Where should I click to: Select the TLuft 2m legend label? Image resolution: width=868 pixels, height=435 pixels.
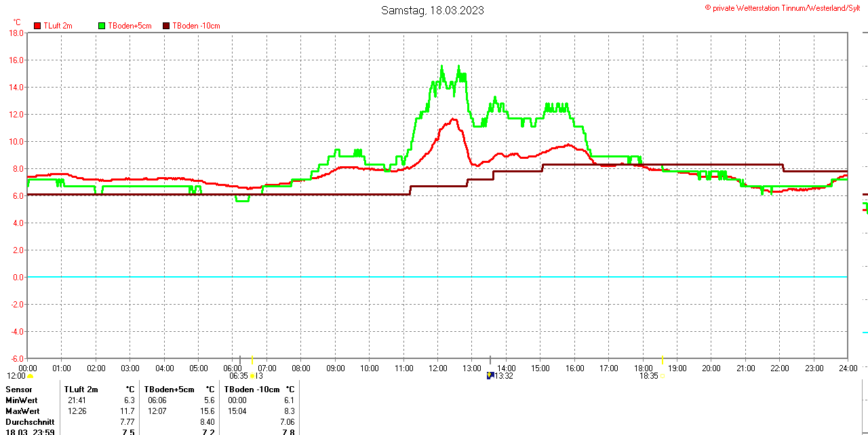click(x=58, y=26)
